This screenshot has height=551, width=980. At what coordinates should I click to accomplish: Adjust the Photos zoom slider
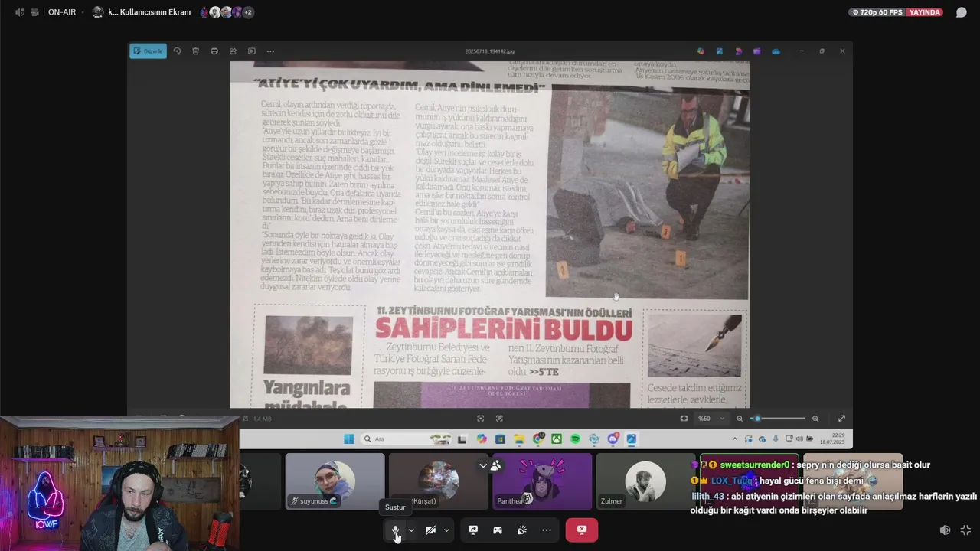click(x=777, y=419)
